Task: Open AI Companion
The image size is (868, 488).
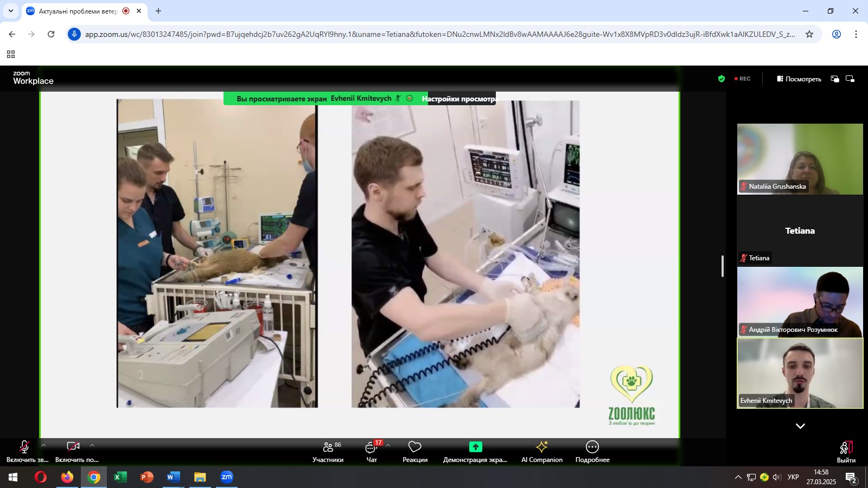Action: [542, 451]
